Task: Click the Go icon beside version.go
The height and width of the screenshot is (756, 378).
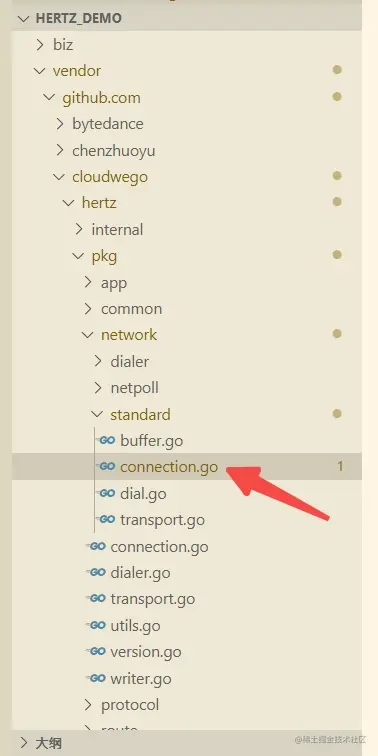Action: point(97,652)
